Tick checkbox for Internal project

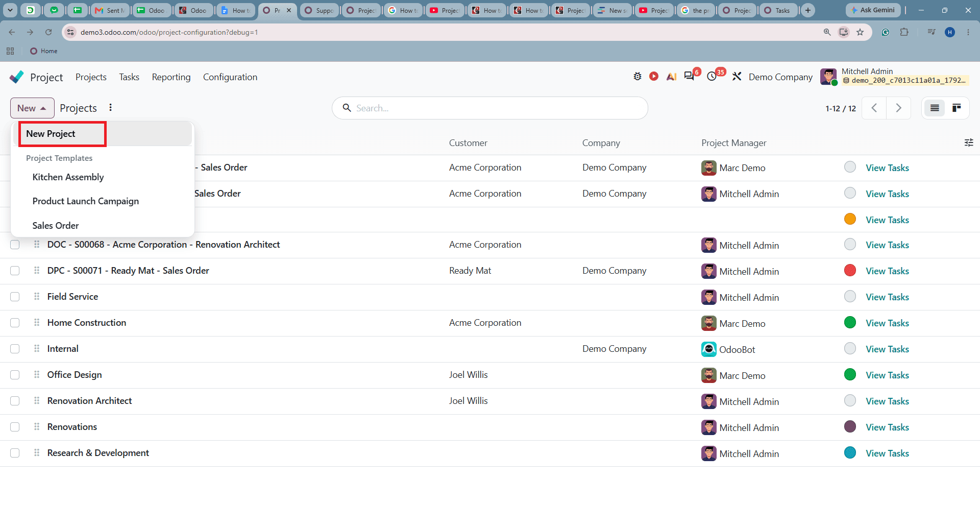(15, 349)
